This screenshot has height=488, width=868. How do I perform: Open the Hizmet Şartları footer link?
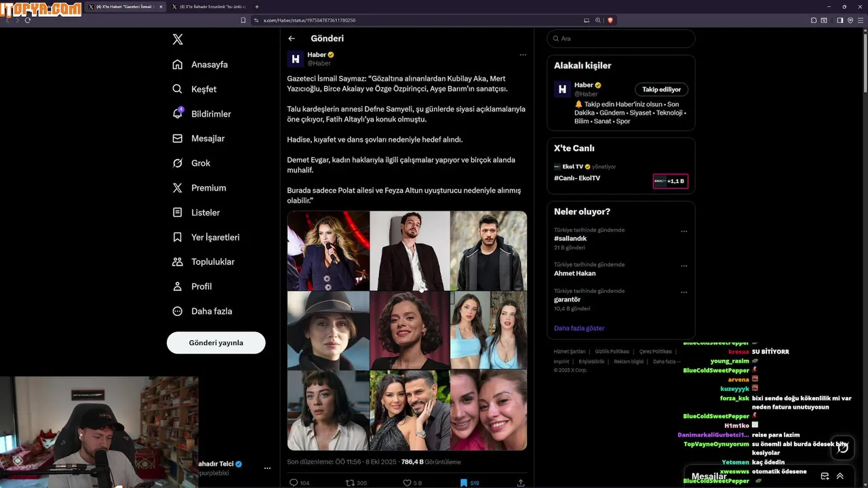[570, 352]
